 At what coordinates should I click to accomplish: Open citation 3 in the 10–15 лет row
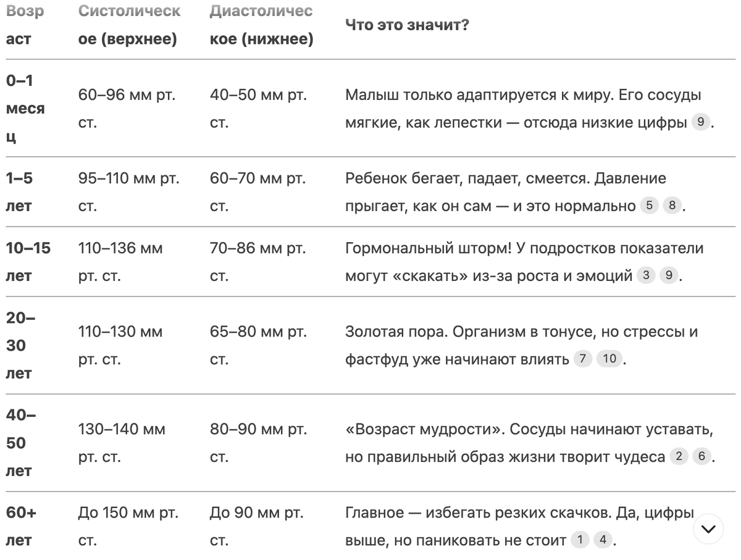[x=646, y=275]
